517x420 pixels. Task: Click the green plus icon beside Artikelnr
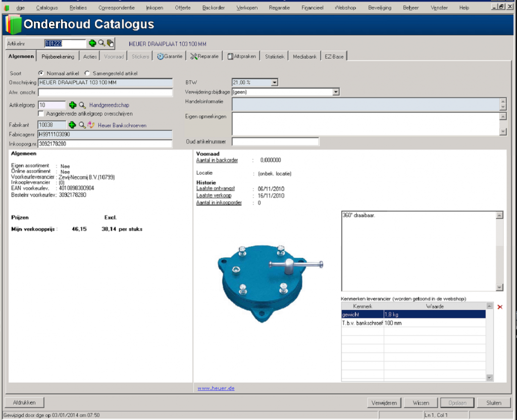click(x=92, y=44)
